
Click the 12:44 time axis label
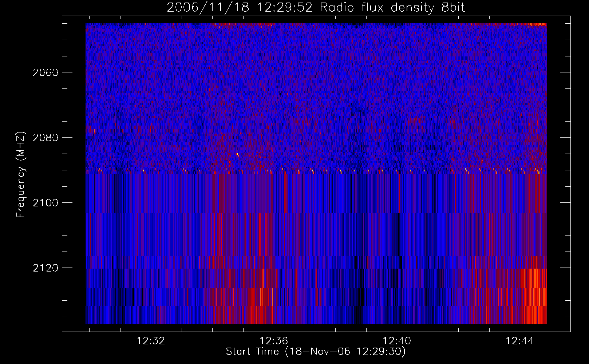(x=520, y=341)
